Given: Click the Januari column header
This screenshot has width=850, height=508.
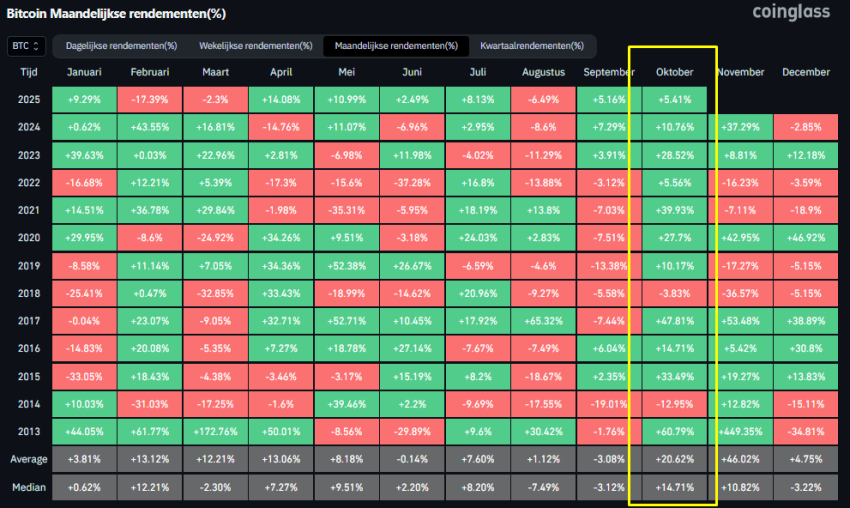Looking at the screenshot, I should click(x=84, y=72).
